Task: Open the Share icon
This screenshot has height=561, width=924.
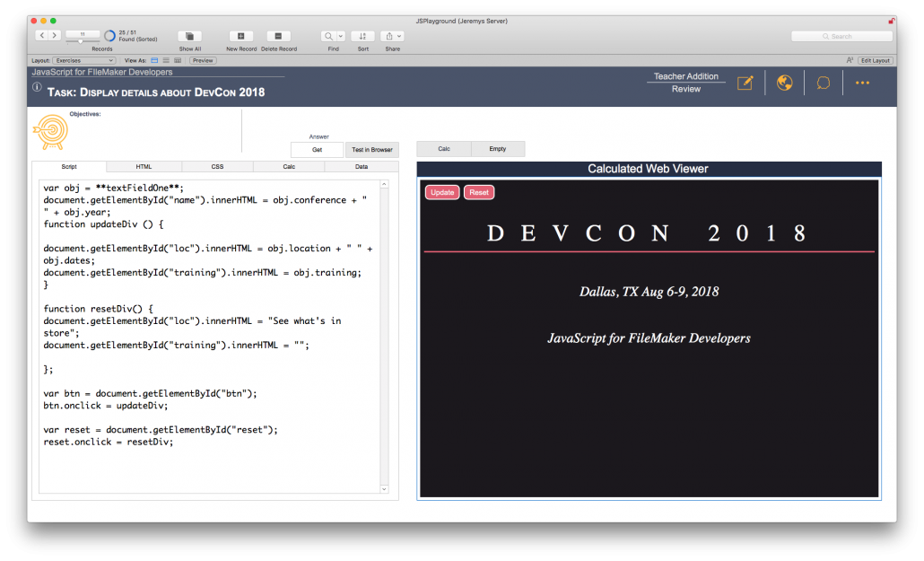Action: pyautogui.click(x=392, y=36)
